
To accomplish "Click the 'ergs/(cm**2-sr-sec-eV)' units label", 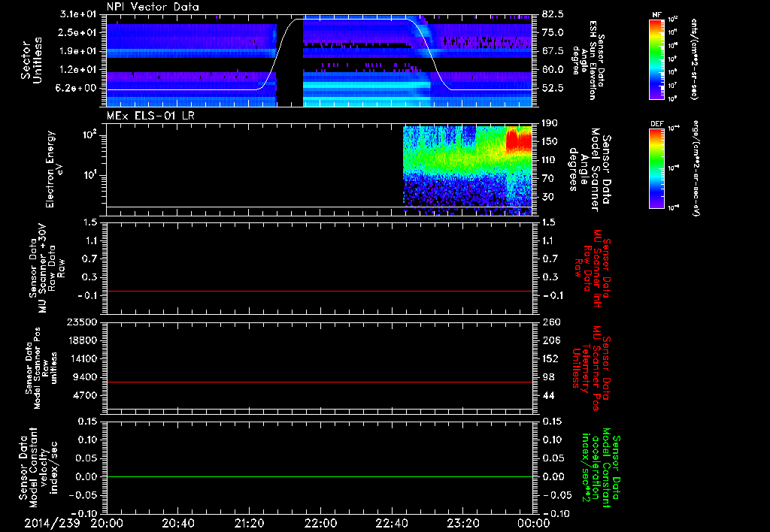I will click(696, 168).
